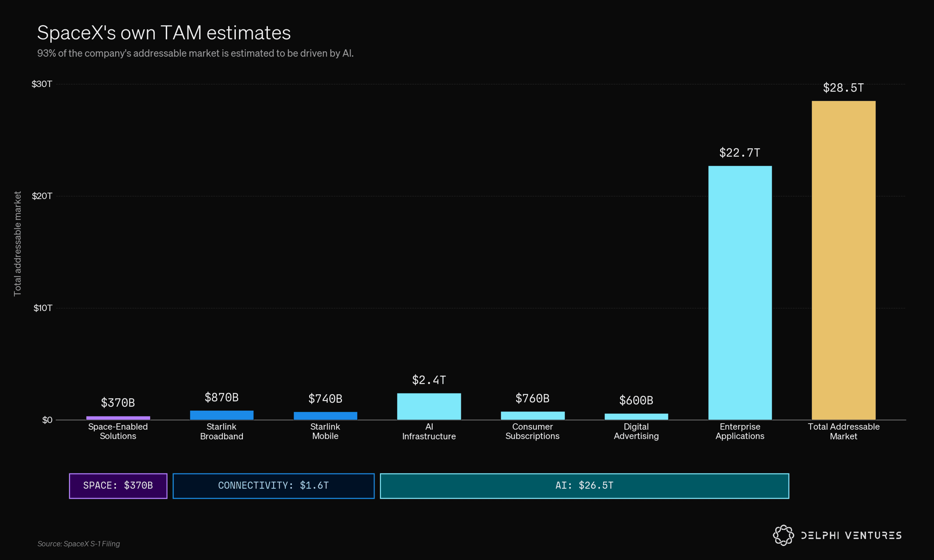This screenshot has width=934, height=560.
Task: Click the "$20T" y-axis tick label
Action: coord(42,196)
